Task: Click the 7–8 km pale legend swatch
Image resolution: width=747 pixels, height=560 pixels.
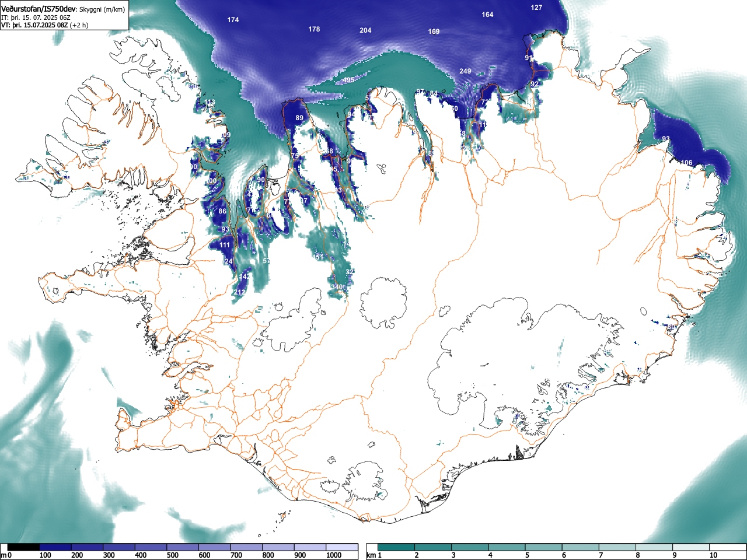Action: [x=618, y=547]
